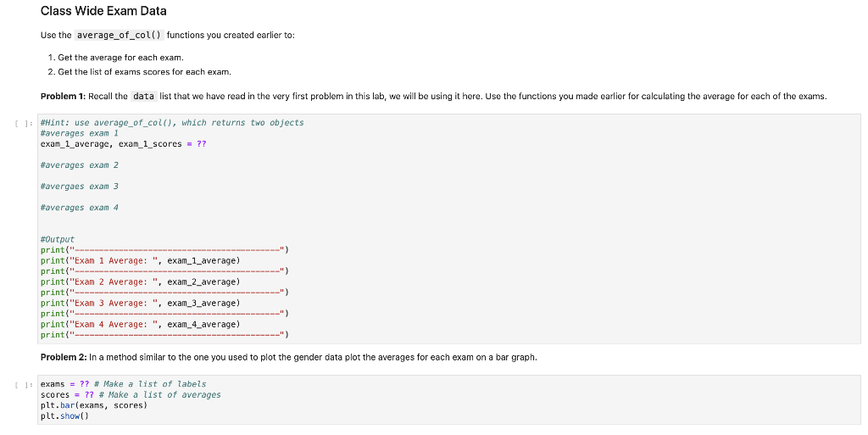Screen dimensions: 868x435
Task: Click the '#averages exam 4' comment line
Action: (x=80, y=208)
